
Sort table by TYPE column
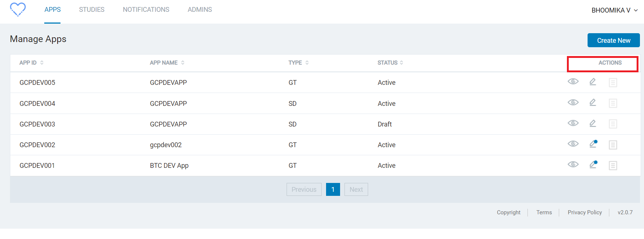tap(298, 63)
